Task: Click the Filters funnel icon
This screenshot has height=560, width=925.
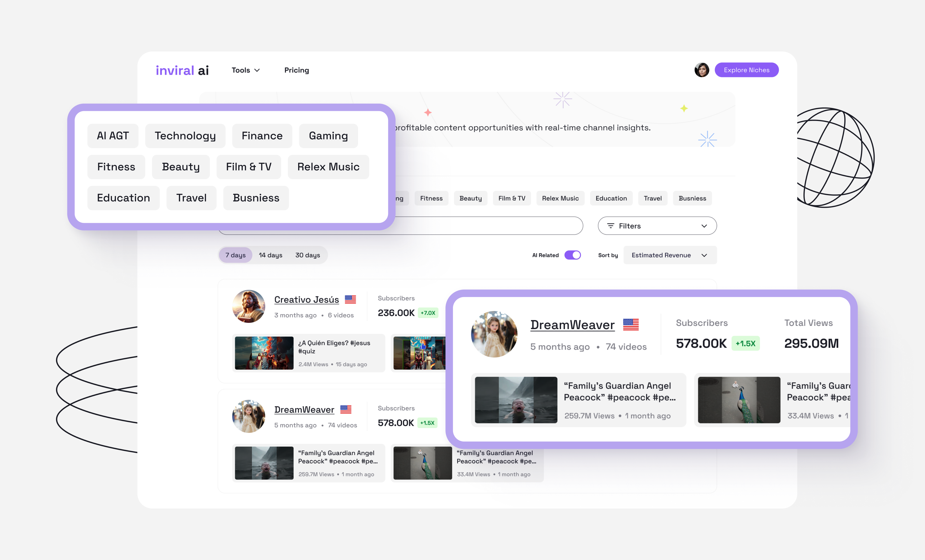Action: (610, 226)
